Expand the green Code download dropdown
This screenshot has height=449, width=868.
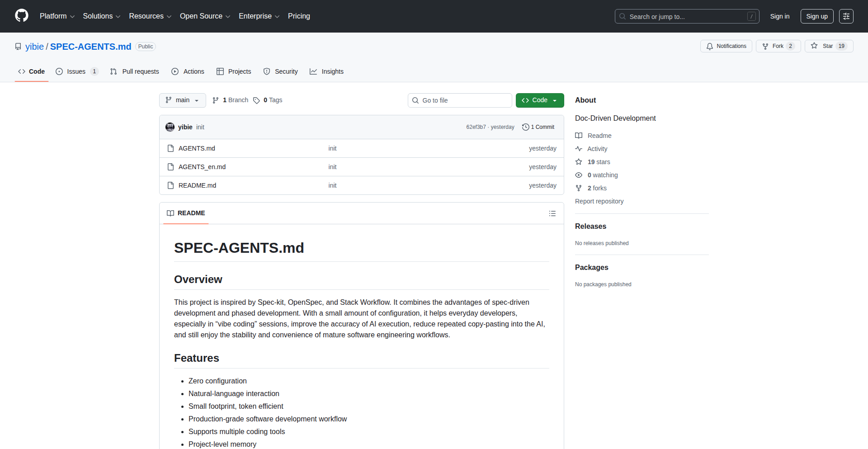tap(555, 100)
